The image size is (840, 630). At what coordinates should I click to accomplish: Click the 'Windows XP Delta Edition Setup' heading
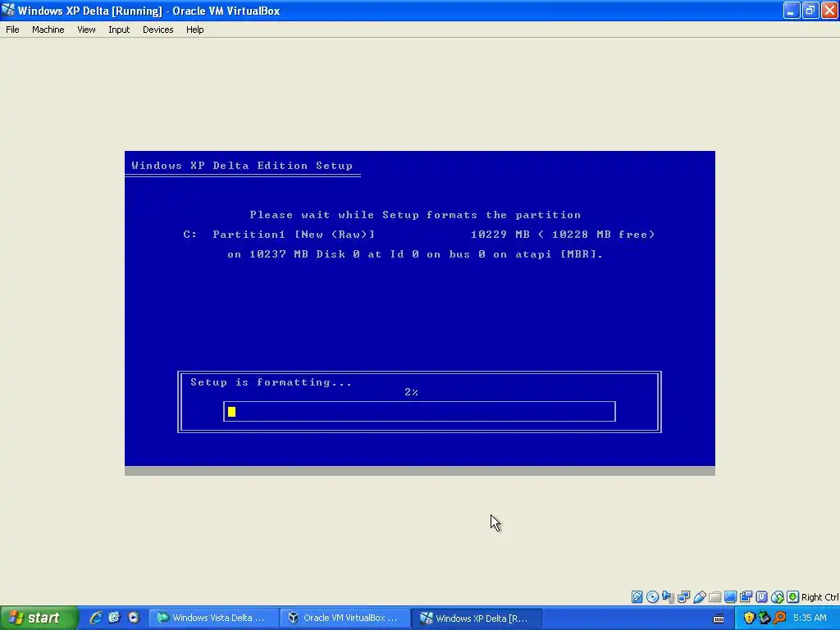242,166
